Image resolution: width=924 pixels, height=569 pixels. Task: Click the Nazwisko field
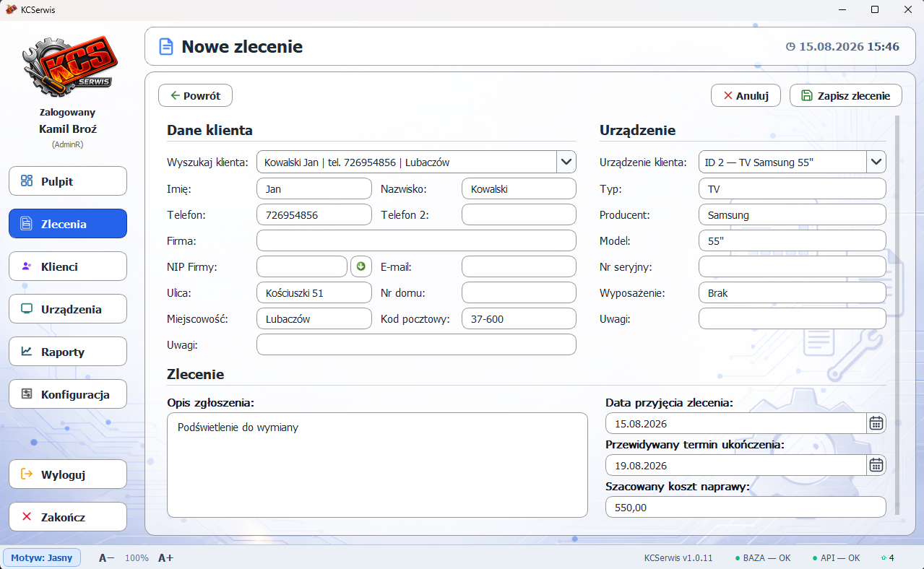pos(519,189)
